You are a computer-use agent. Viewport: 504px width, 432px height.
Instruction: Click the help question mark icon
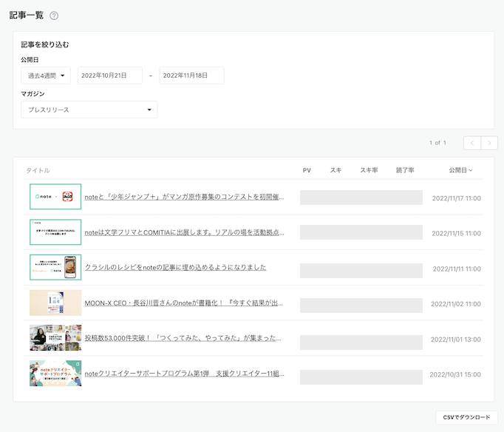coord(54,16)
